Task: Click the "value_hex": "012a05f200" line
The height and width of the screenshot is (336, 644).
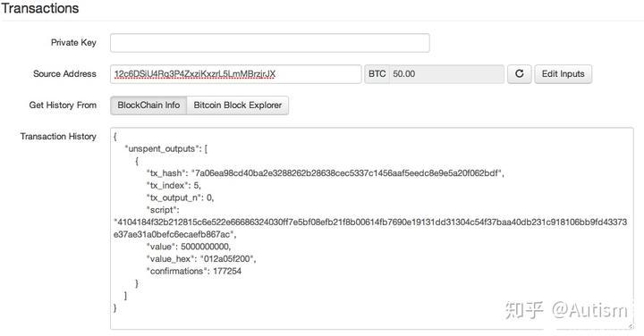Action: [201, 259]
